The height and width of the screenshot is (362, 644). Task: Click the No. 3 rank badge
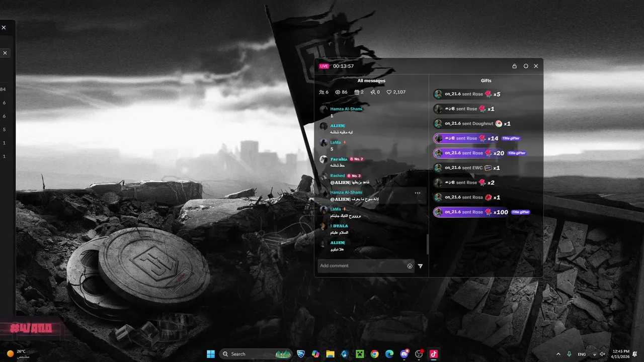point(354,175)
